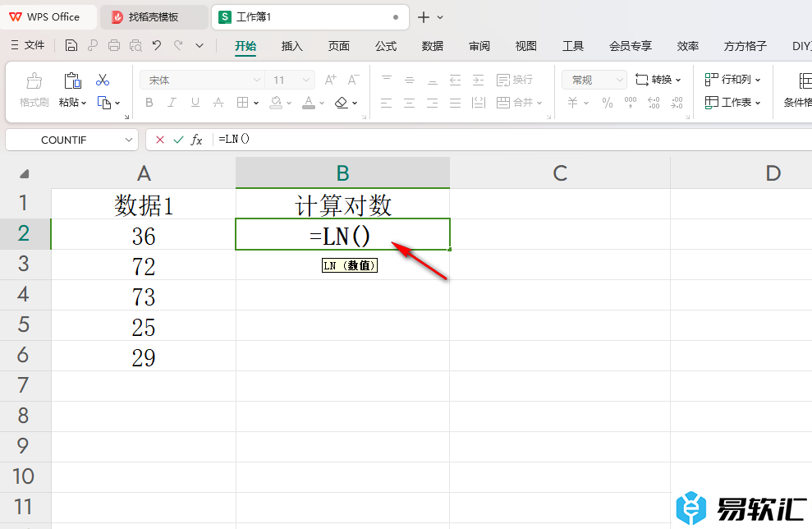Increase indent icon

pyautogui.click(x=478, y=80)
